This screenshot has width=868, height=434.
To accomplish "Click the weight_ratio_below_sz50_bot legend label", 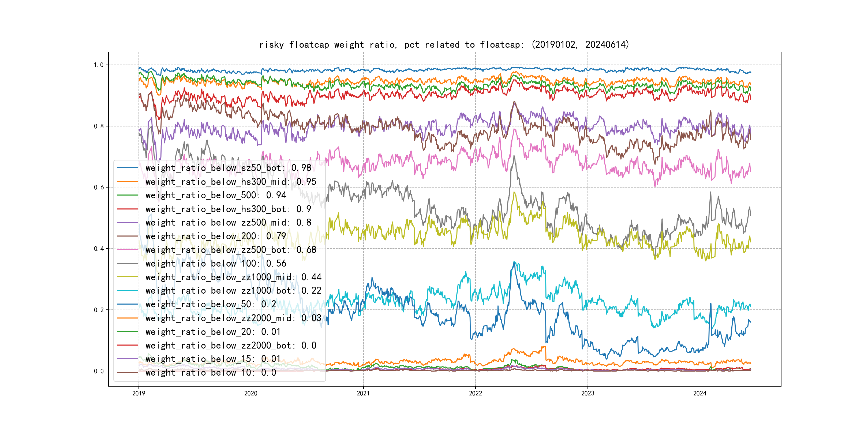I will tap(228, 168).
